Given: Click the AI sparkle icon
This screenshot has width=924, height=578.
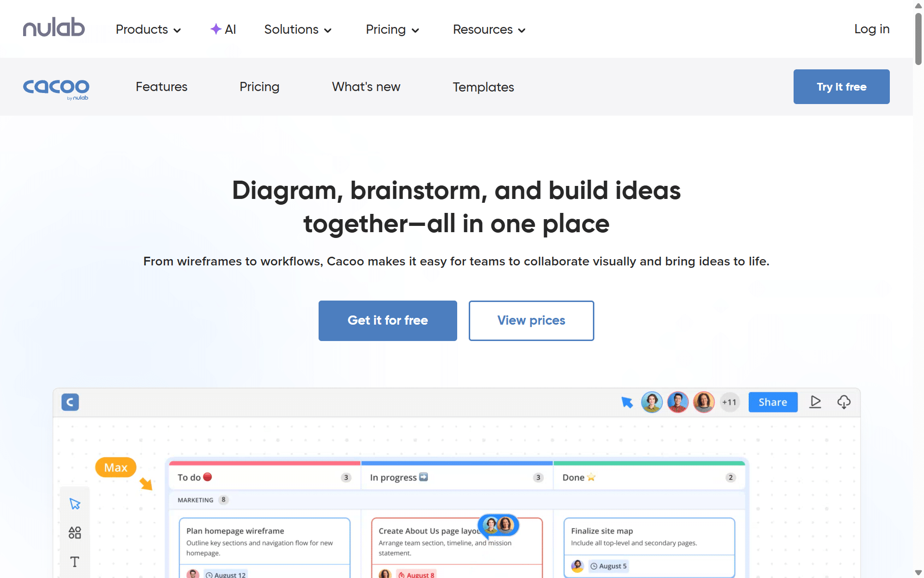Looking at the screenshot, I should (216, 29).
